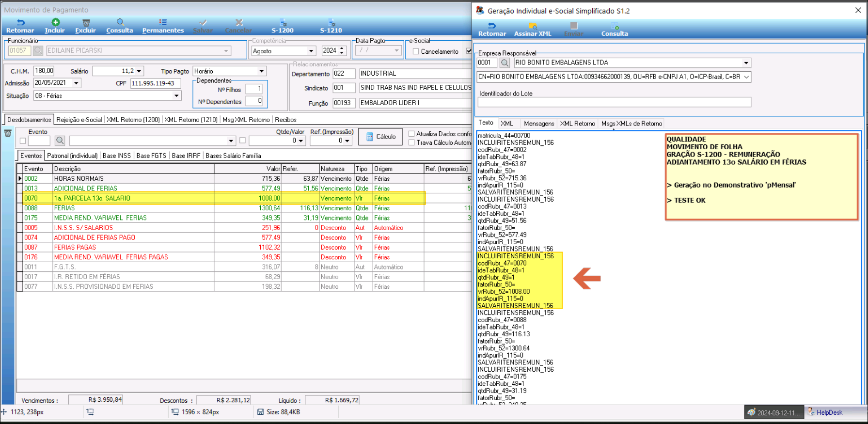Image resolution: width=868 pixels, height=424 pixels.
Task: Select the Patronal (individual) tab
Action: click(72, 156)
